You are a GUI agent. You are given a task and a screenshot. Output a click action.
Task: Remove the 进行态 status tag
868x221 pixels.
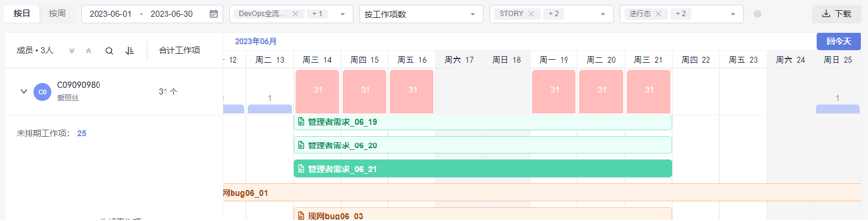point(658,14)
